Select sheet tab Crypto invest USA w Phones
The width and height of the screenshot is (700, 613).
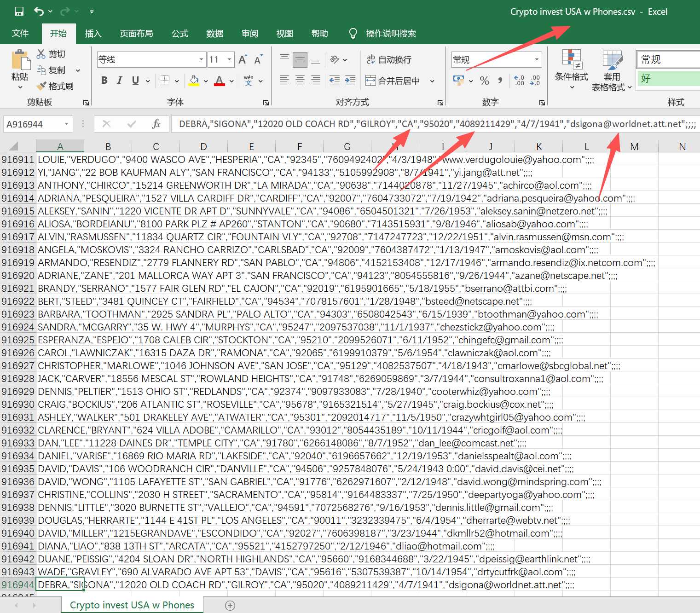132,605
